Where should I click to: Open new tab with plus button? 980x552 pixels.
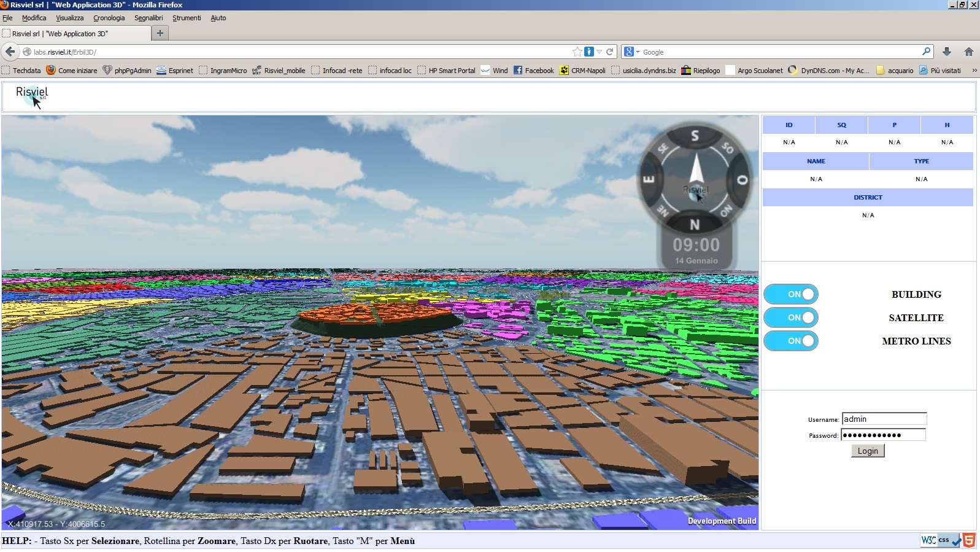pyautogui.click(x=160, y=33)
